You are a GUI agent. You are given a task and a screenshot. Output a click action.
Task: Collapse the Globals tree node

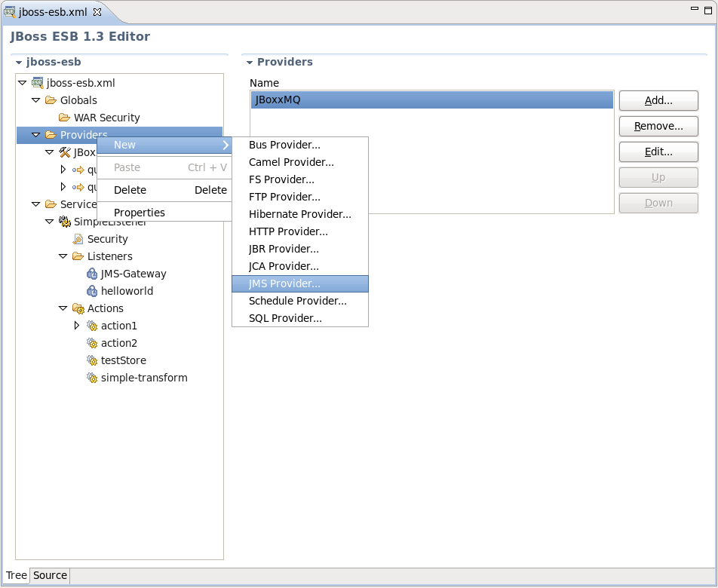[35, 100]
